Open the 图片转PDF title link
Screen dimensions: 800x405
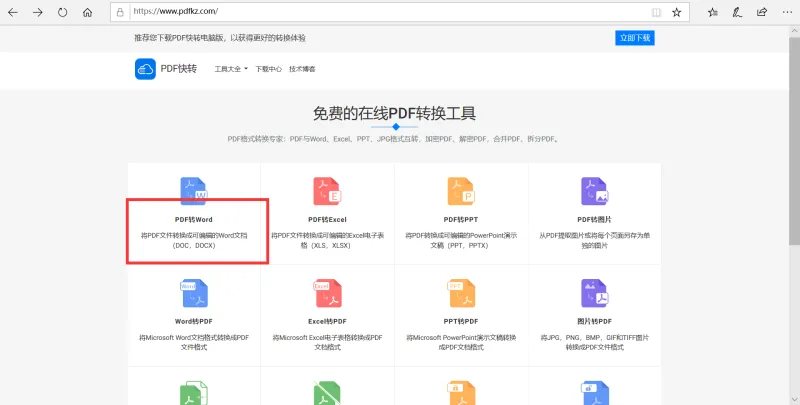[594, 322]
